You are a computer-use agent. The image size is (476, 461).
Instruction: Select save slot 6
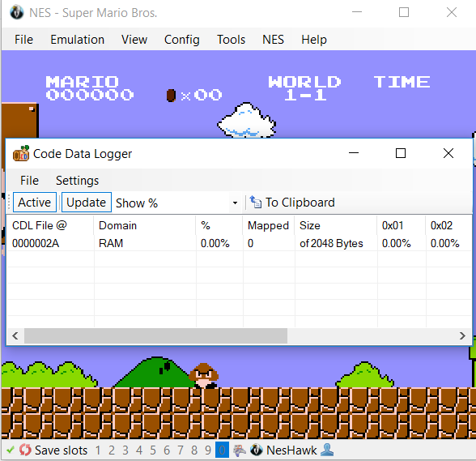point(167,450)
